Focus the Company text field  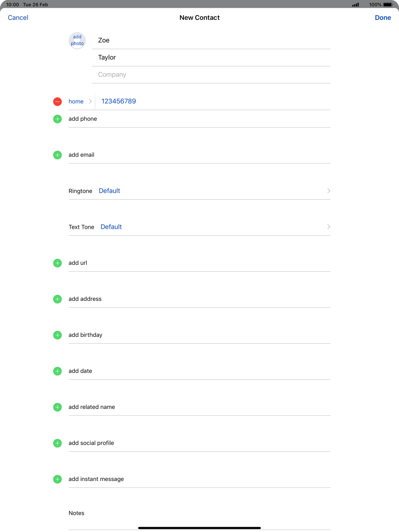[211, 74]
